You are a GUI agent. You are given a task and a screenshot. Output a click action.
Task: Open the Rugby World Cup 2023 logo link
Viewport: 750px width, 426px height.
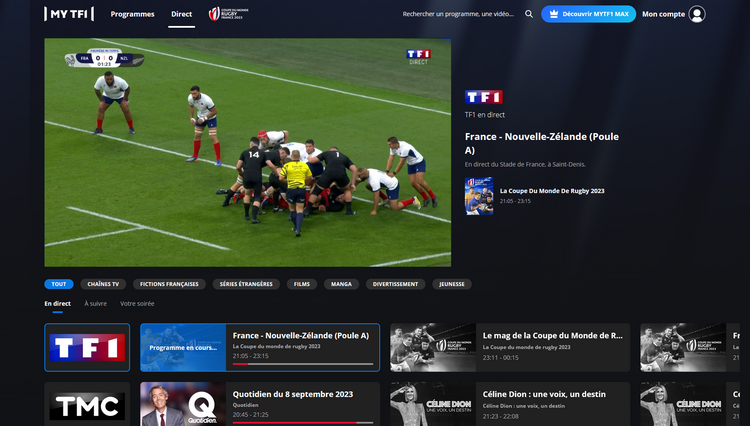tap(229, 14)
